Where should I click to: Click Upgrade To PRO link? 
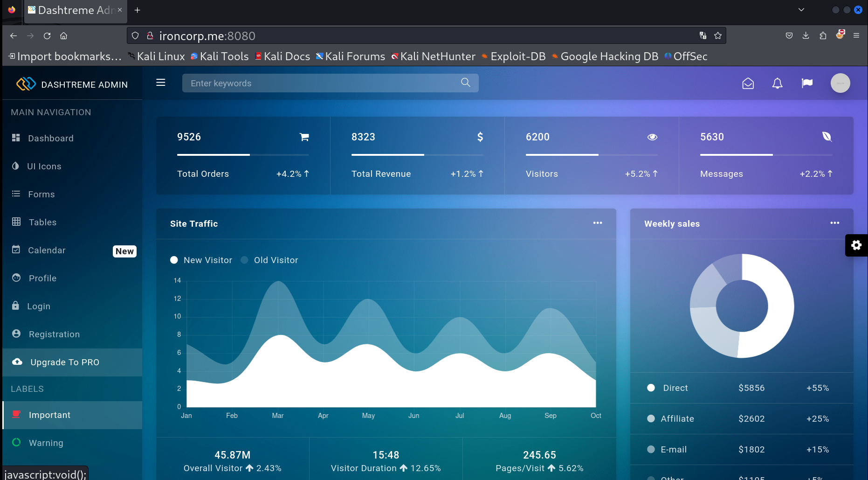point(72,362)
